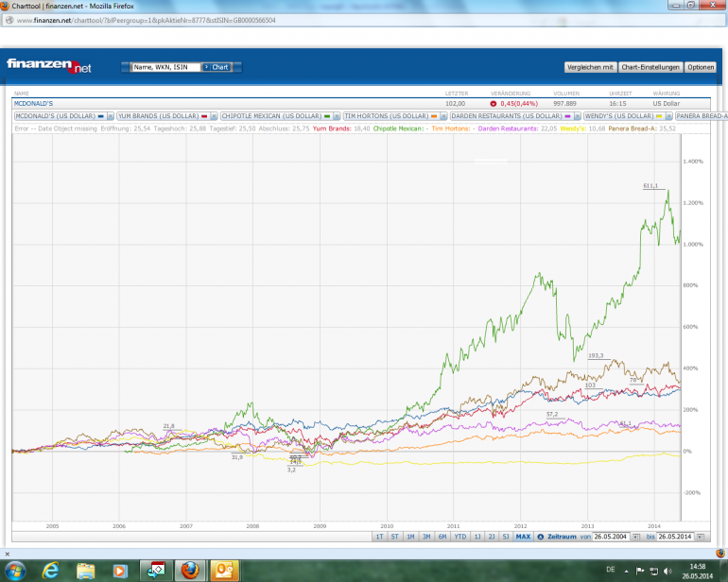Set chart period to 1M
The height and width of the screenshot is (582, 728).
pos(410,537)
